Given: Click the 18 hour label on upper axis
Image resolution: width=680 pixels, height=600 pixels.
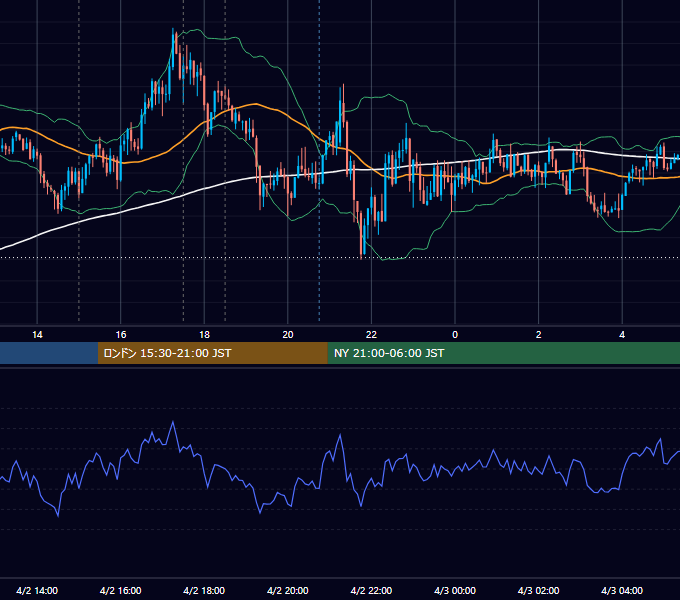Looking at the screenshot, I should pyautogui.click(x=204, y=335).
